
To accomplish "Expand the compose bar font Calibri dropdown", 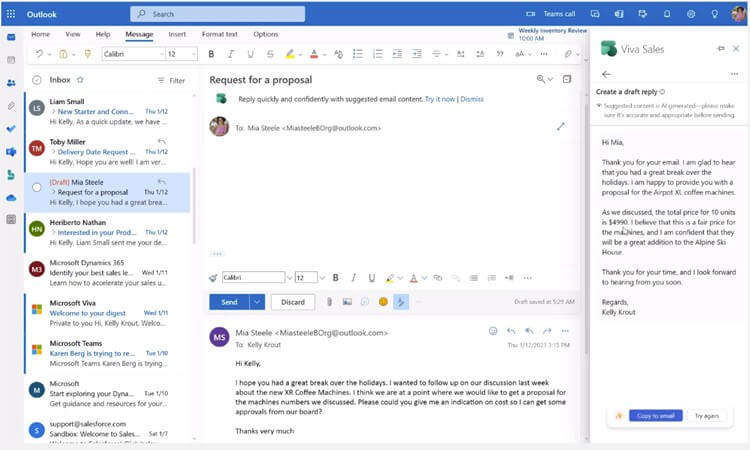I will (289, 278).
